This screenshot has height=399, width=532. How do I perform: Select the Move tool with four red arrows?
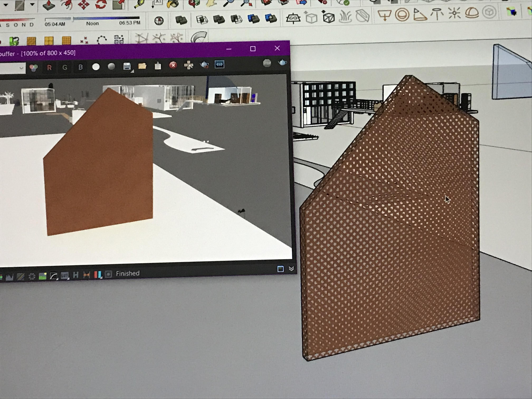84,5
